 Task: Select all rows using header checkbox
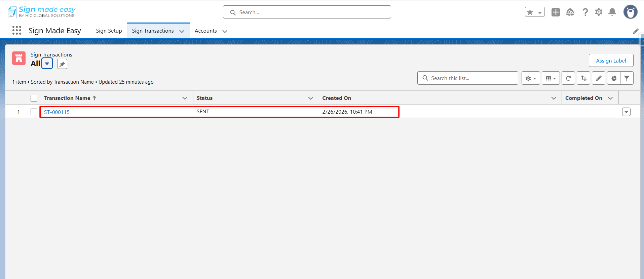(34, 98)
